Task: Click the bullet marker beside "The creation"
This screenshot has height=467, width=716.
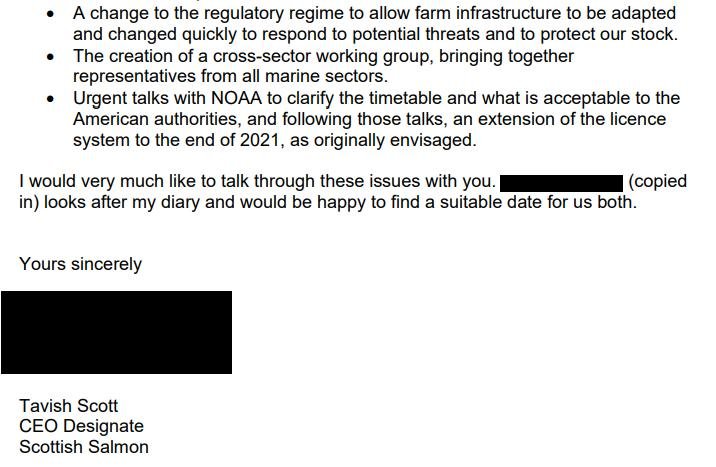Action: pyautogui.click(x=51, y=57)
